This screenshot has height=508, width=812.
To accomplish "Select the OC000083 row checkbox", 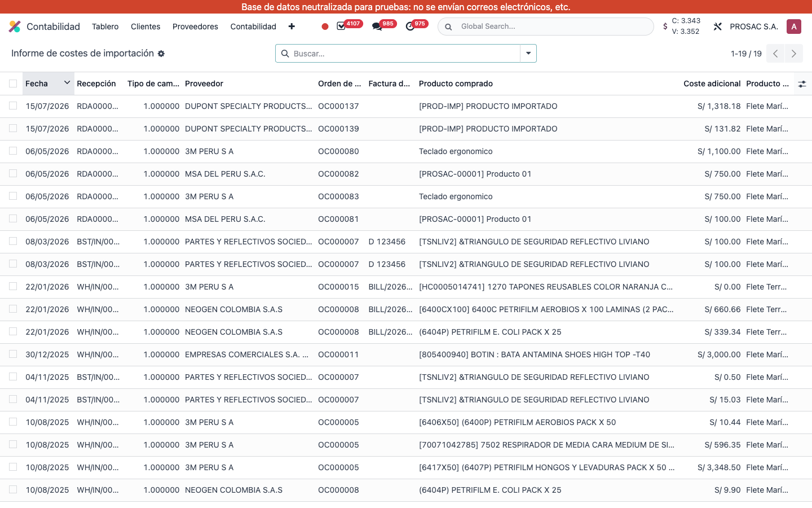I will pos(13,196).
